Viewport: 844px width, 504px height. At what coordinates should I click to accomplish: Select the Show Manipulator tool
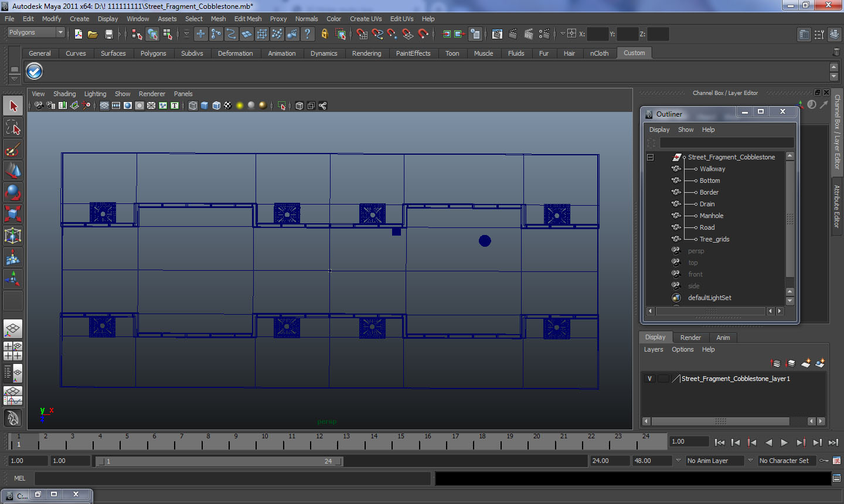(x=13, y=279)
